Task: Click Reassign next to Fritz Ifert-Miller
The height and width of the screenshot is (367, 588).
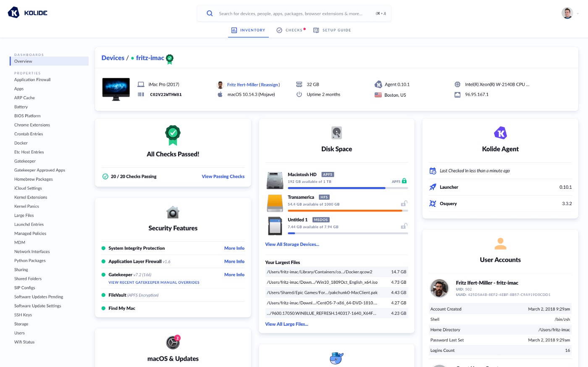Action: click(x=269, y=84)
